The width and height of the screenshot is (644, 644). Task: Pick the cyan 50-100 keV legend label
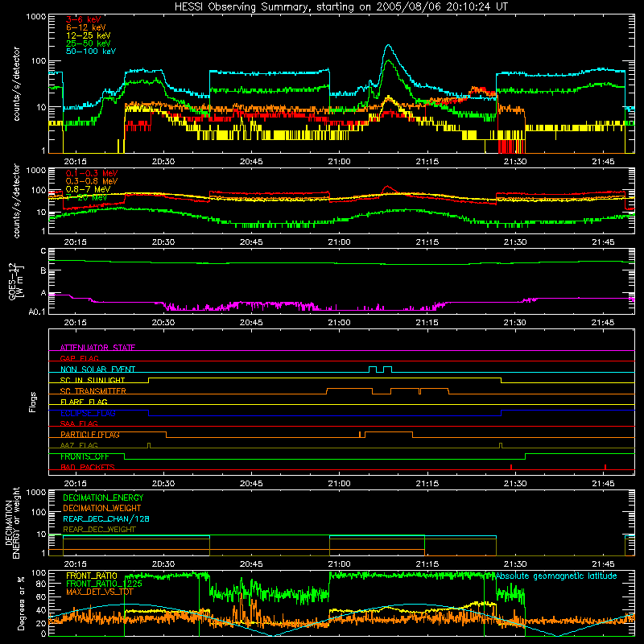coord(91,52)
